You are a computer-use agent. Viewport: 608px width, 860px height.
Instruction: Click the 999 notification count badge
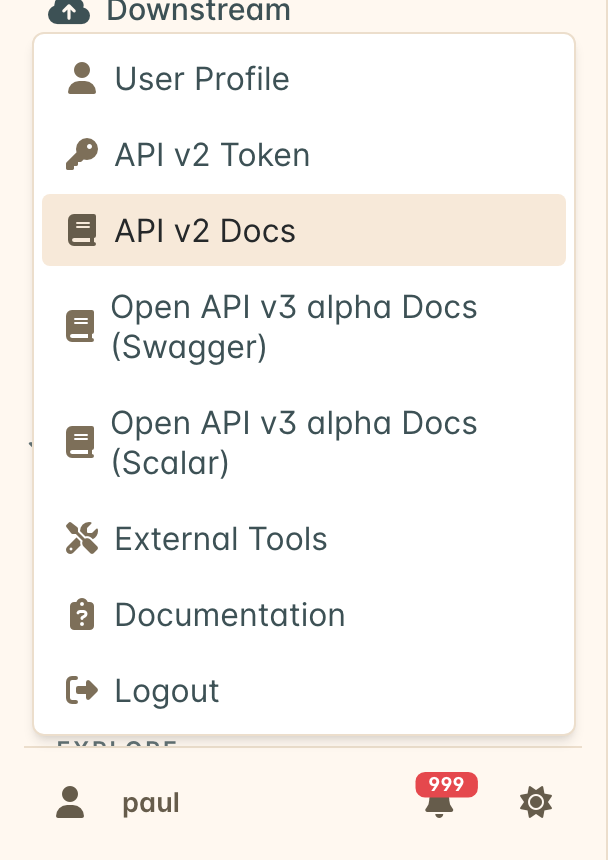coord(446,784)
